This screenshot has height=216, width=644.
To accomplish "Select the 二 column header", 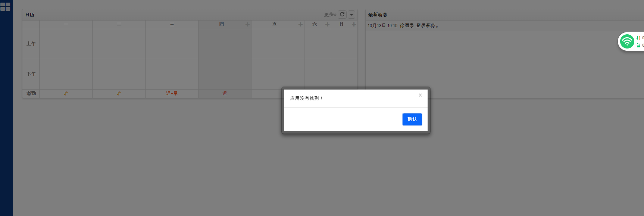I will point(119,24).
